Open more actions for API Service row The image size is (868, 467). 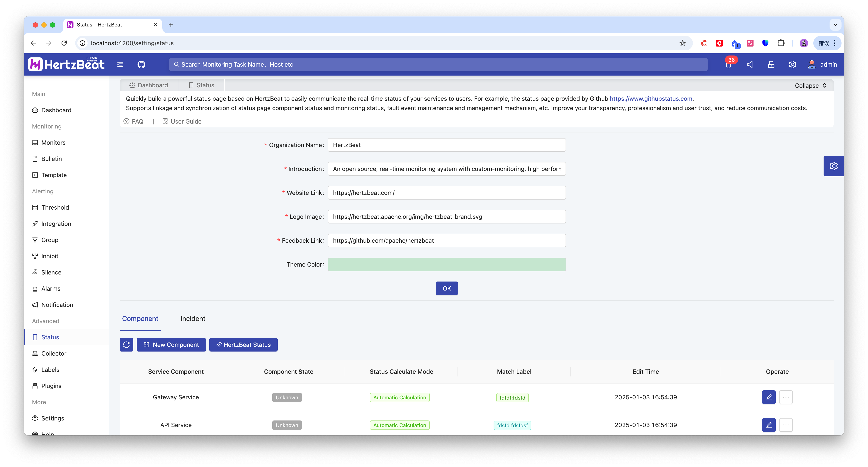pyautogui.click(x=786, y=425)
